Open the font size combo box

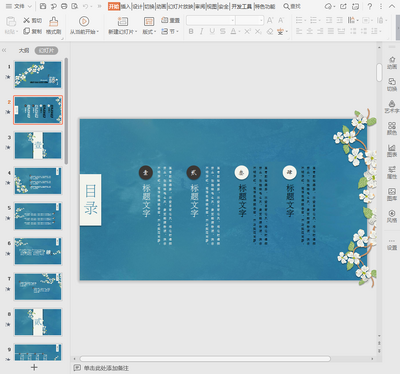pyautogui.click(x=250, y=20)
